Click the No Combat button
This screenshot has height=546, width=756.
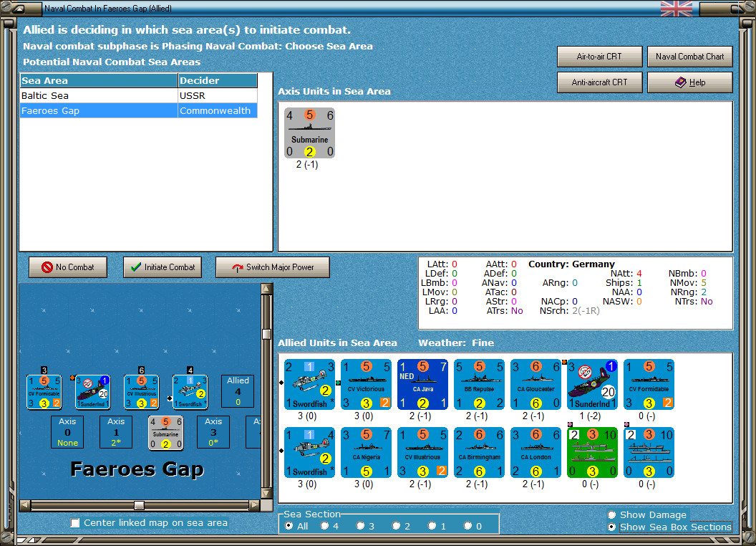pos(68,267)
